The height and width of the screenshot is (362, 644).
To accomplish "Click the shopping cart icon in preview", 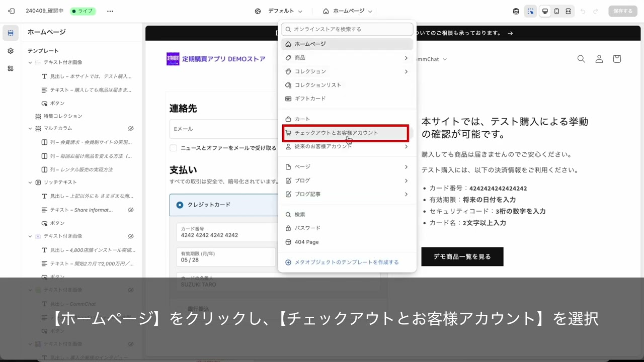I will click(x=617, y=59).
